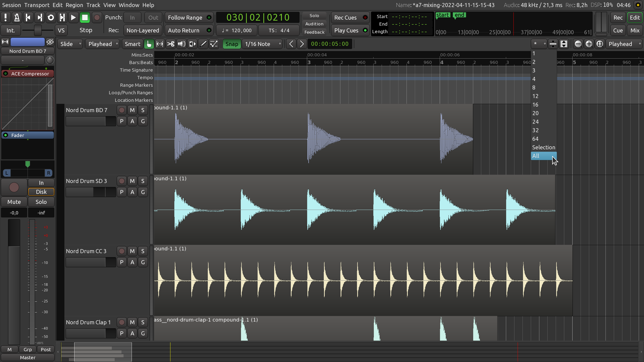
Task: Start playback with the Play icon
Action: pos(73,18)
